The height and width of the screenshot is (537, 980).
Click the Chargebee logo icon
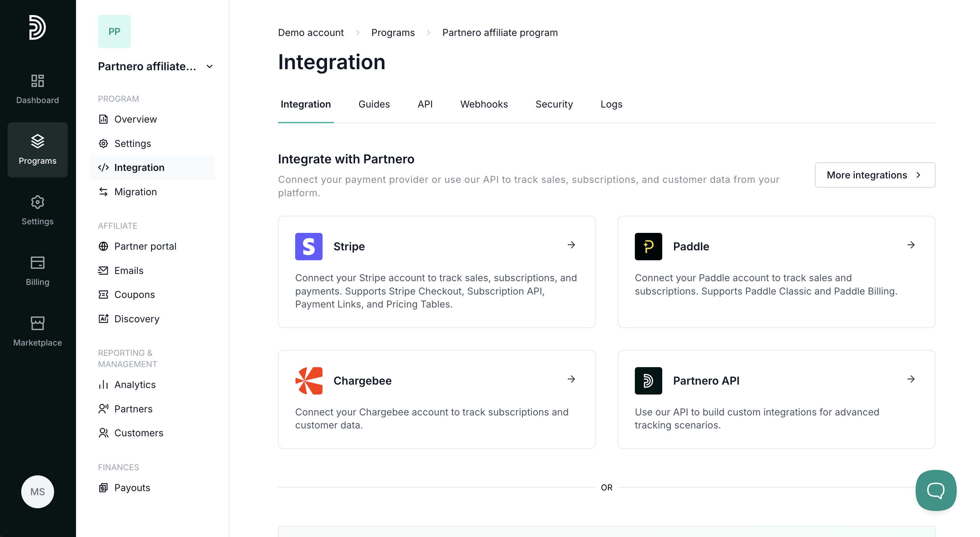click(x=309, y=380)
